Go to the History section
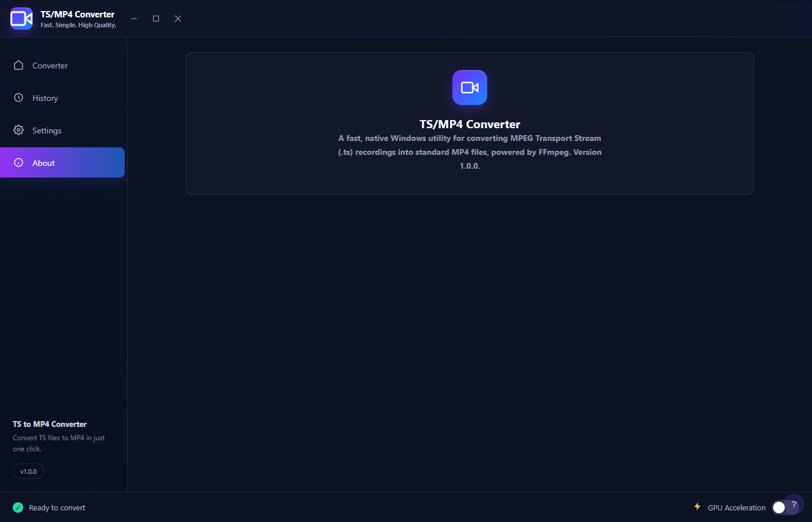The image size is (812, 522). [63, 98]
